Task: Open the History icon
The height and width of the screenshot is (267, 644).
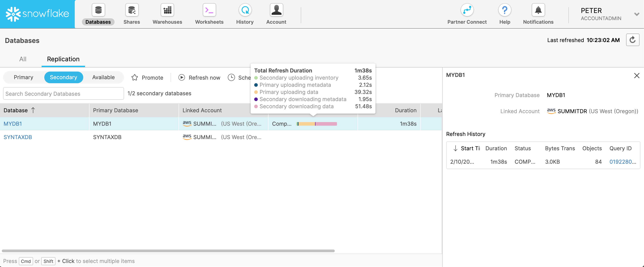Action: [x=245, y=10]
